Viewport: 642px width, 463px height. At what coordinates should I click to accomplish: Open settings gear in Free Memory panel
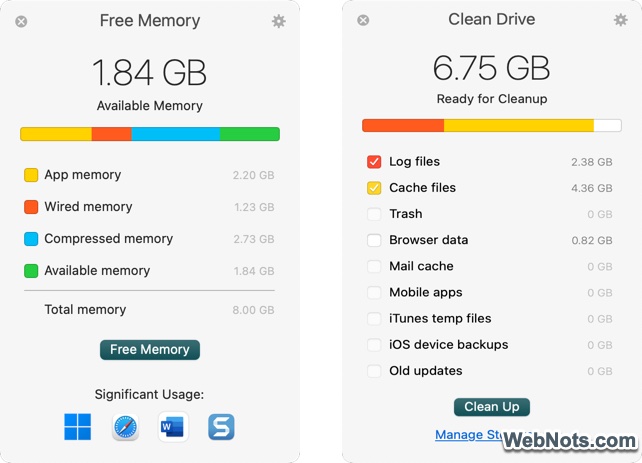click(278, 21)
